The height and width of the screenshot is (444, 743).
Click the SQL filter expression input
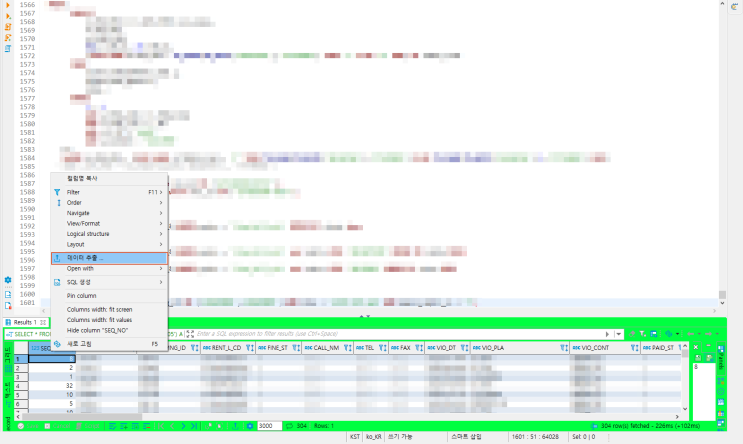[398, 334]
